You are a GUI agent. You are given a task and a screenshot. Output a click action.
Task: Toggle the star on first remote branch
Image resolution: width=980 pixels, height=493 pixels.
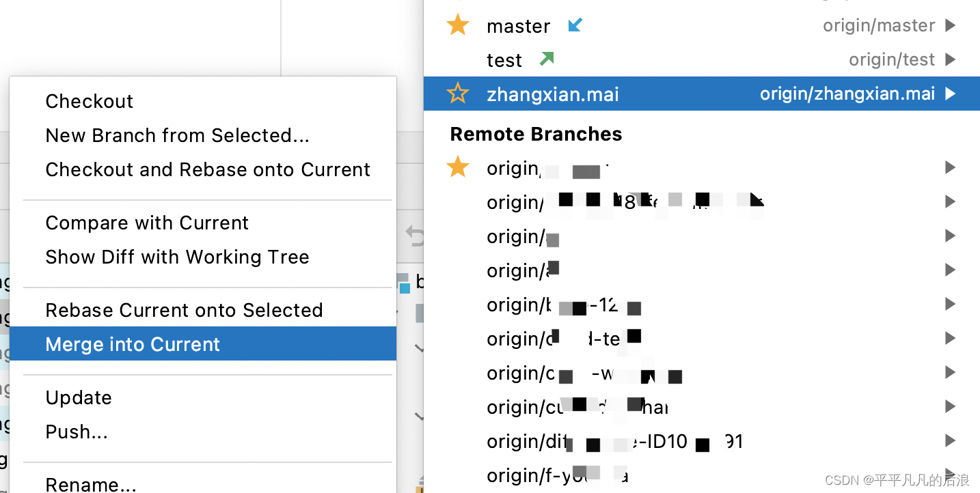pyautogui.click(x=457, y=167)
